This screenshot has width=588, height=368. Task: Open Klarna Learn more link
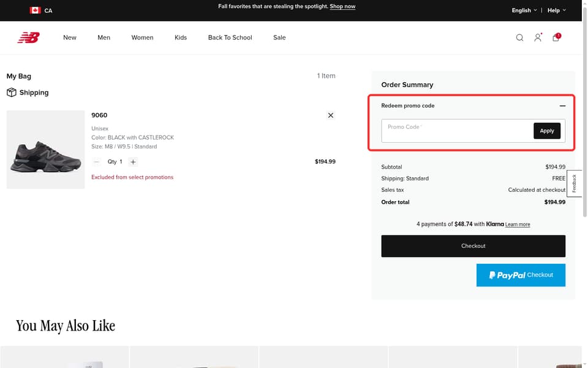point(518,224)
